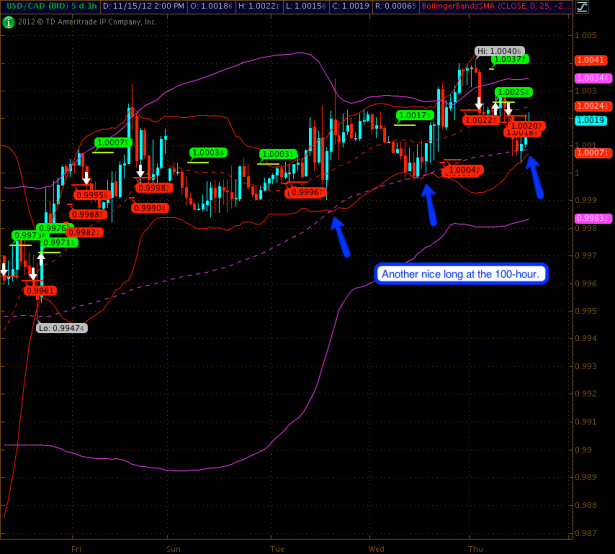Select the red 0.99982 signal label
This screenshot has width=615, height=554.
tap(154, 188)
